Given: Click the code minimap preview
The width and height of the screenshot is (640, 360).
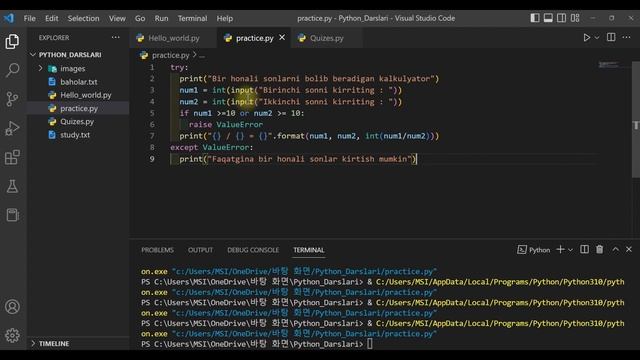Looking at the screenshot, I should coord(609,64).
